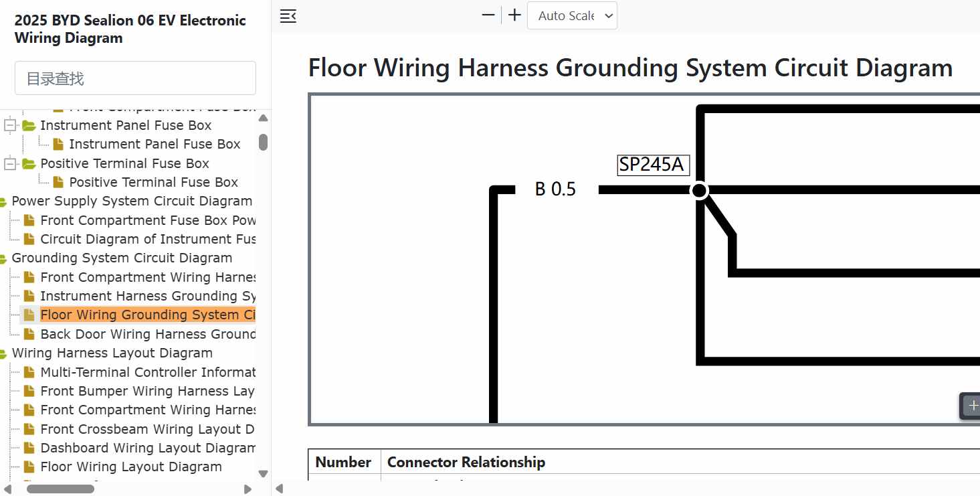Click the Connector Relationship column header
This screenshot has height=496, width=980.
466,462
